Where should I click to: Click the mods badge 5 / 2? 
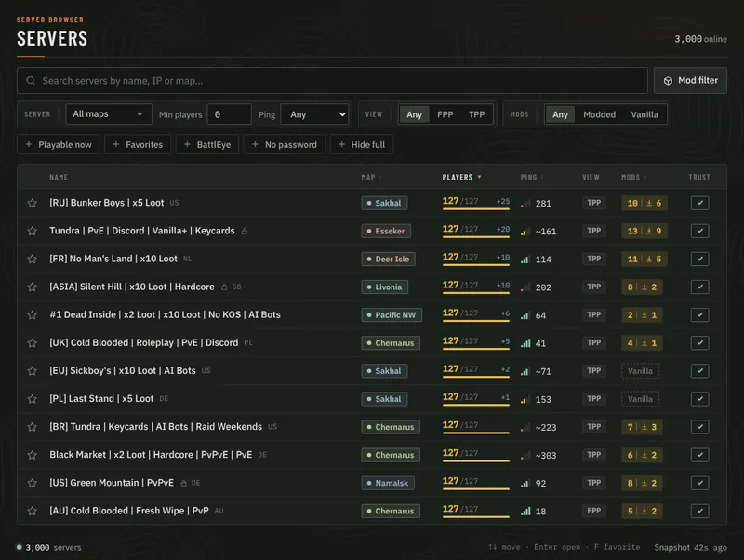(642, 511)
